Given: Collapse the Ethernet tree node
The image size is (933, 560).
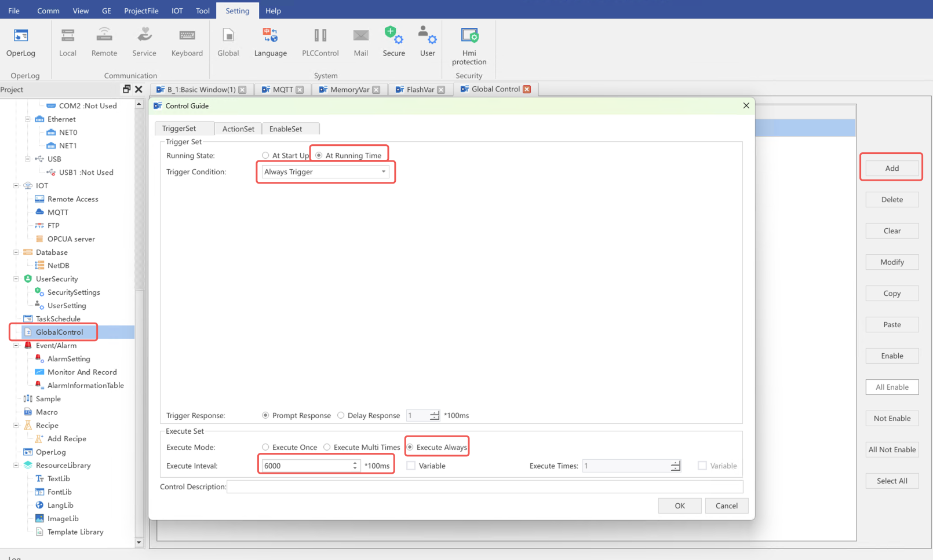Looking at the screenshot, I should click(x=27, y=119).
